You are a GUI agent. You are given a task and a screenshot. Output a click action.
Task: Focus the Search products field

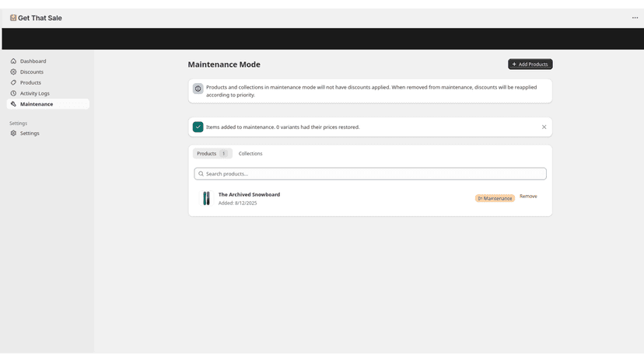[x=370, y=173]
